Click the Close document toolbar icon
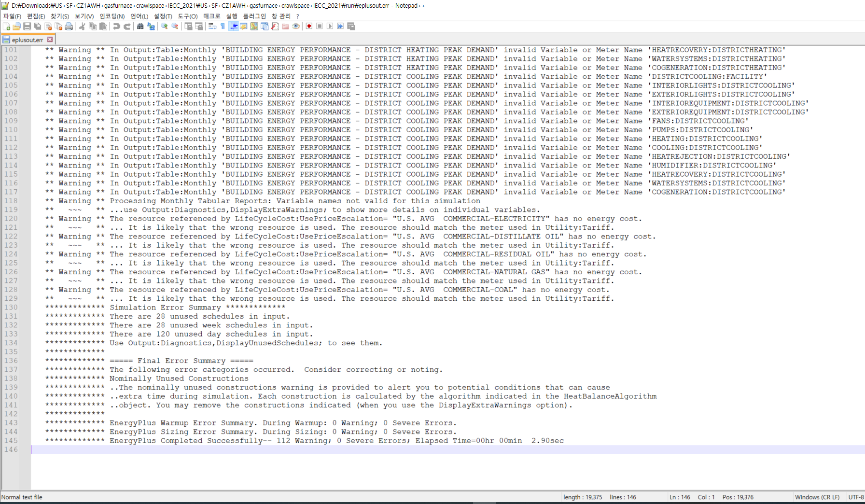Viewport: 865px width, 504px height. [x=48, y=26]
